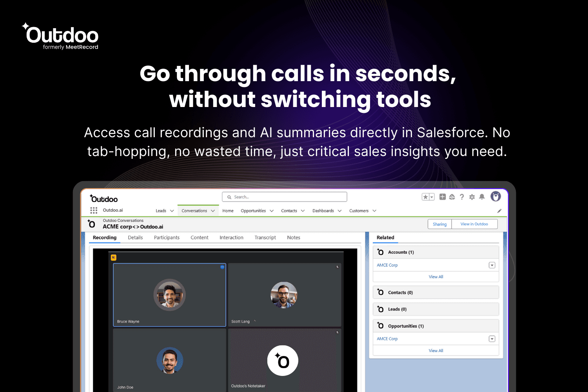Click the Outdoo's Notetaker name label

248,386
